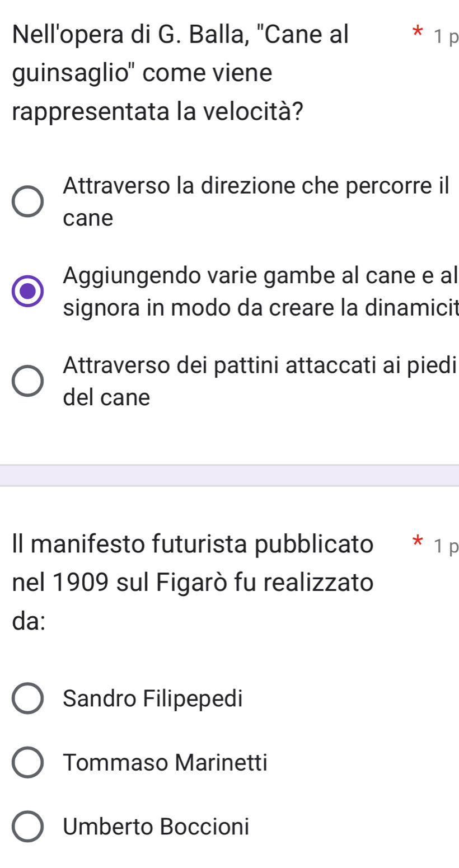Screen dimensions: 459x868
Task: Click the lavender divider band between questions
Action: pyautogui.click(x=230, y=475)
